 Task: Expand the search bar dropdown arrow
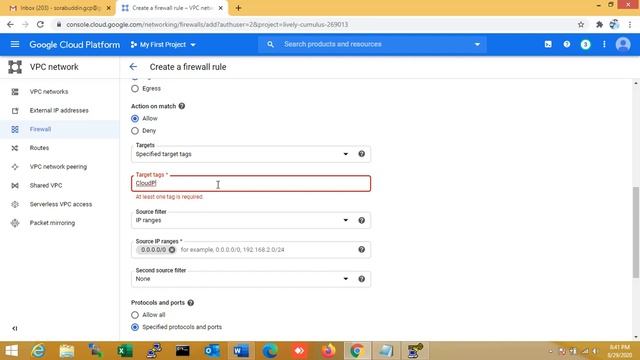[477, 44]
